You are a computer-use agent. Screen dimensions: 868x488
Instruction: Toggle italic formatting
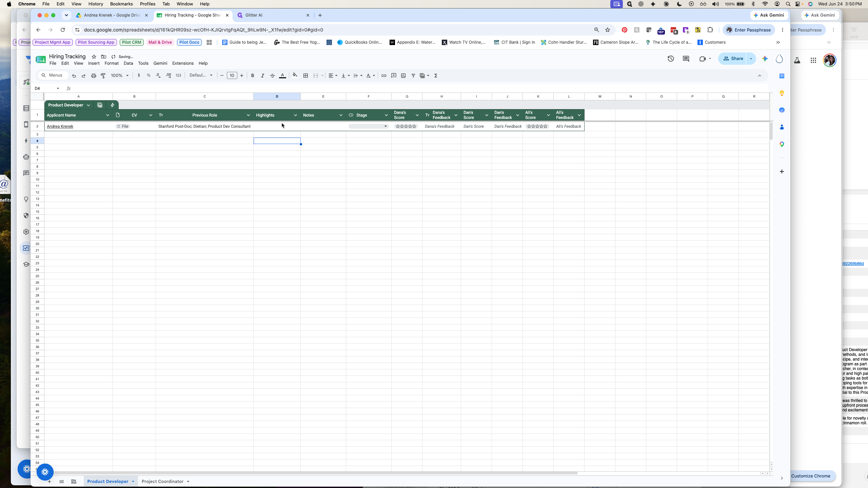262,76
